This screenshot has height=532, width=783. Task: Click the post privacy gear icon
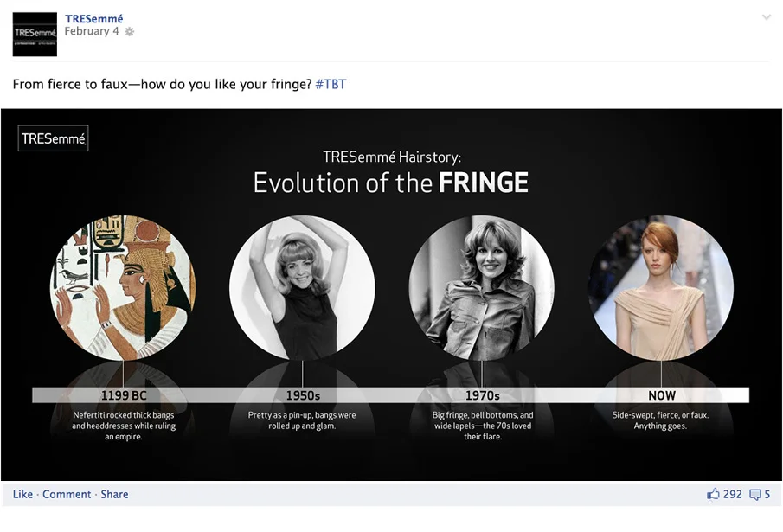(129, 31)
